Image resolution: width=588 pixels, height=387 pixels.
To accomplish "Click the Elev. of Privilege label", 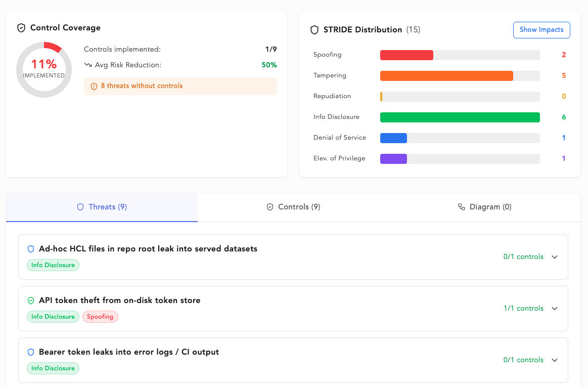I will 339,159.
